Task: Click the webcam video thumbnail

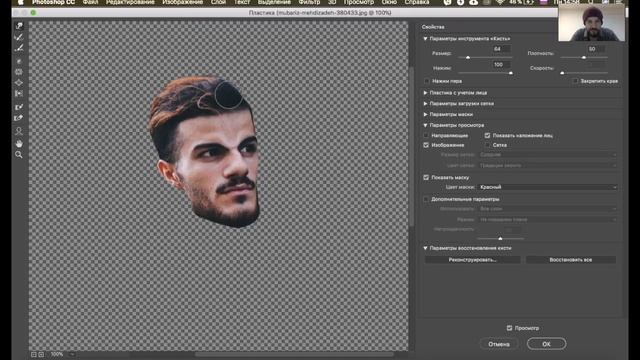Action: 591,22
